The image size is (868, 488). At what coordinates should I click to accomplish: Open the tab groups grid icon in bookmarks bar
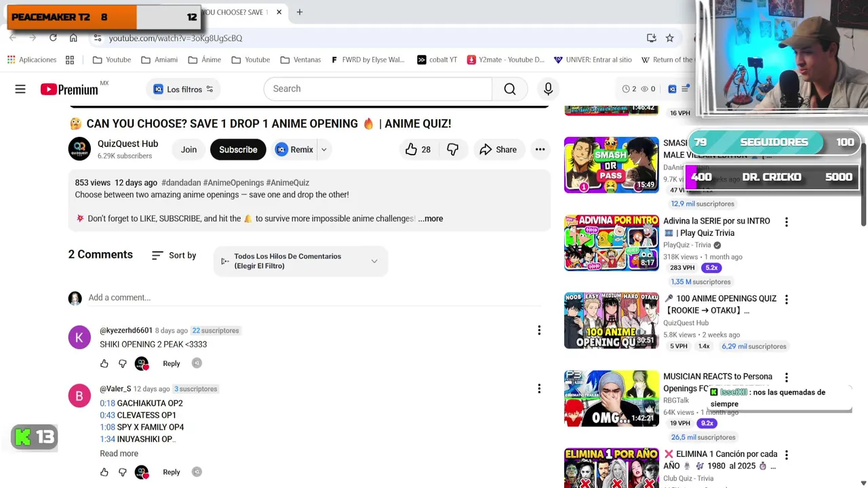pyautogui.click(x=70, y=60)
